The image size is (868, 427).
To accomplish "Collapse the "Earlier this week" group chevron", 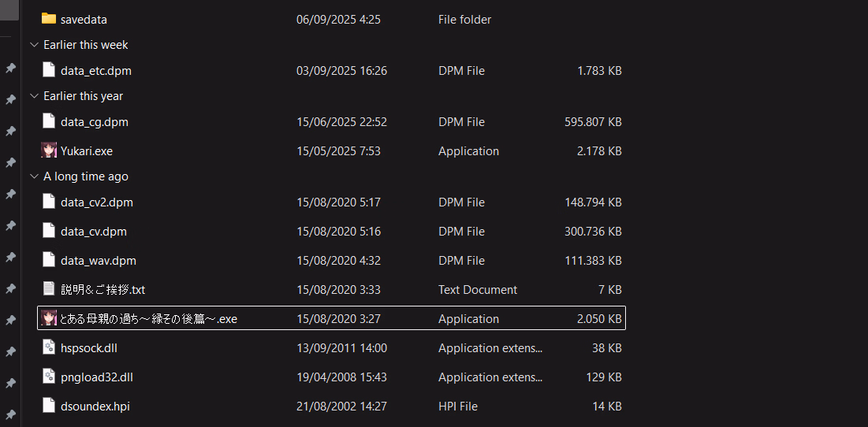I will point(33,45).
